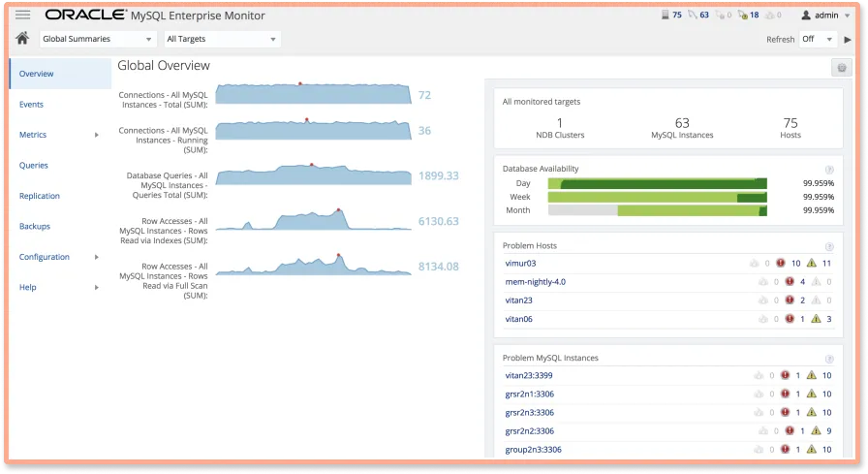Open Events in the sidebar
The image size is (868, 474).
click(31, 104)
